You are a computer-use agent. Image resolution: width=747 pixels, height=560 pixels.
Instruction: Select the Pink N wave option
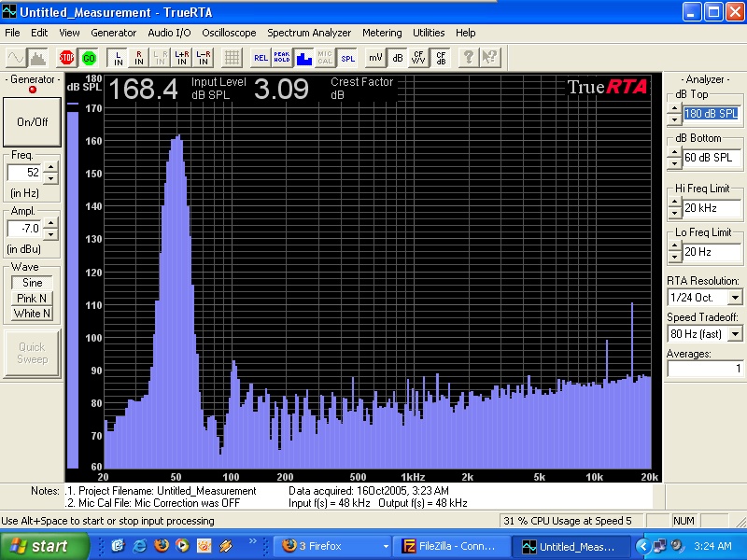pyautogui.click(x=32, y=298)
